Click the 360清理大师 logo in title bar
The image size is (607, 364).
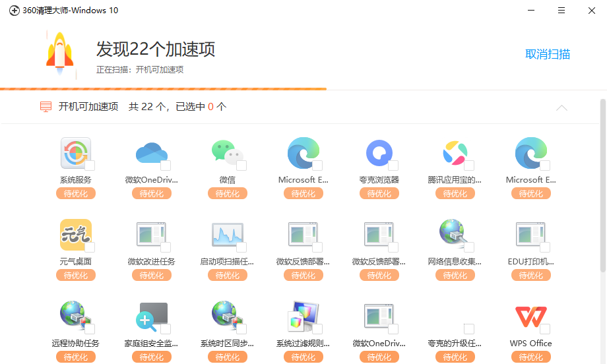pyautogui.click(x=15, y=11)
